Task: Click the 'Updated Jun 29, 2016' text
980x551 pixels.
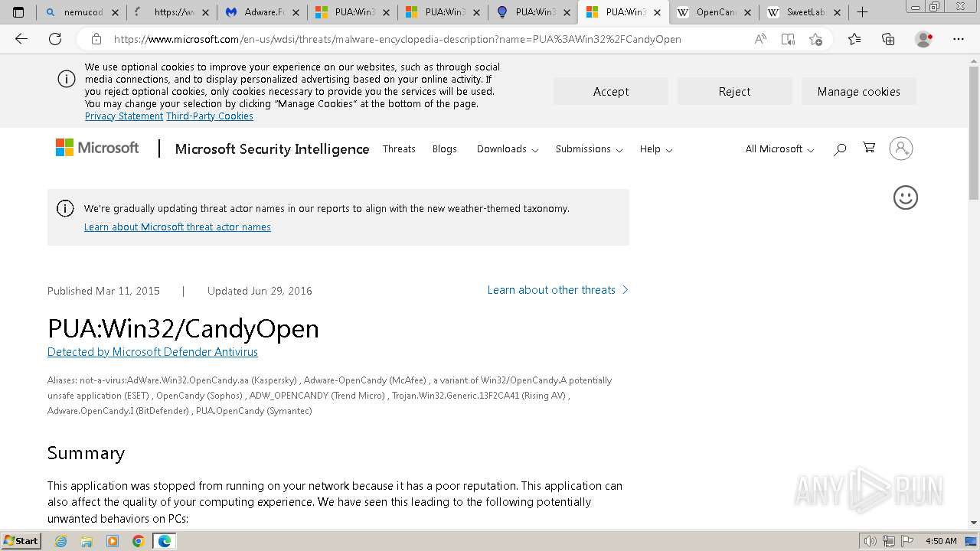Action: [x=260, y=291]
